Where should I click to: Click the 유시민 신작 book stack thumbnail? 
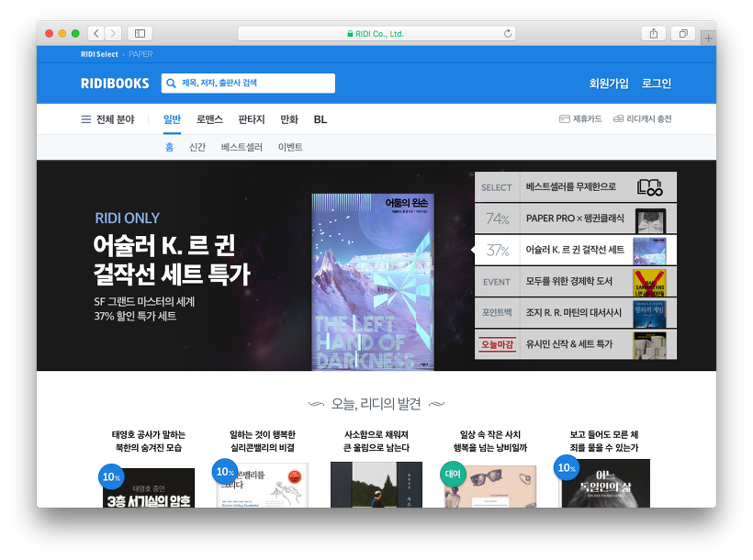pos(649,345)
